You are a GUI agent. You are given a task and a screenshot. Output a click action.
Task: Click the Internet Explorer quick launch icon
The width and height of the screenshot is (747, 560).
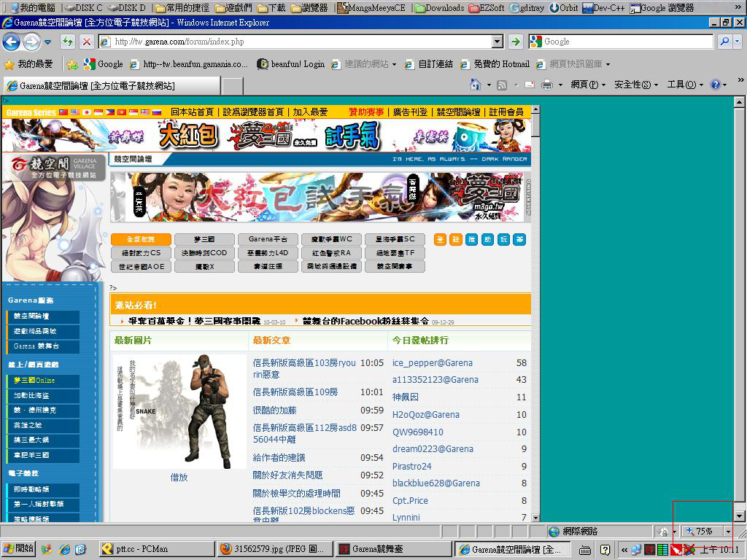click(64, 550)
